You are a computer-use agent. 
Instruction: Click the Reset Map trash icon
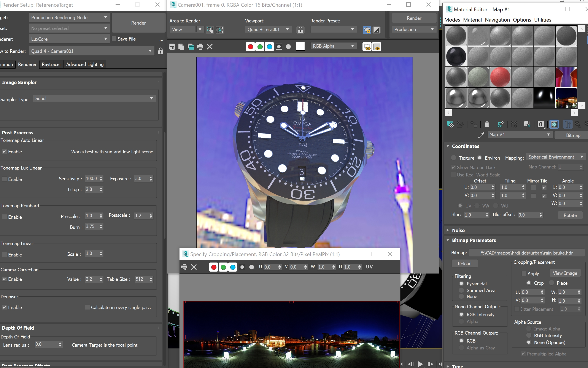(x=487, y=125)
